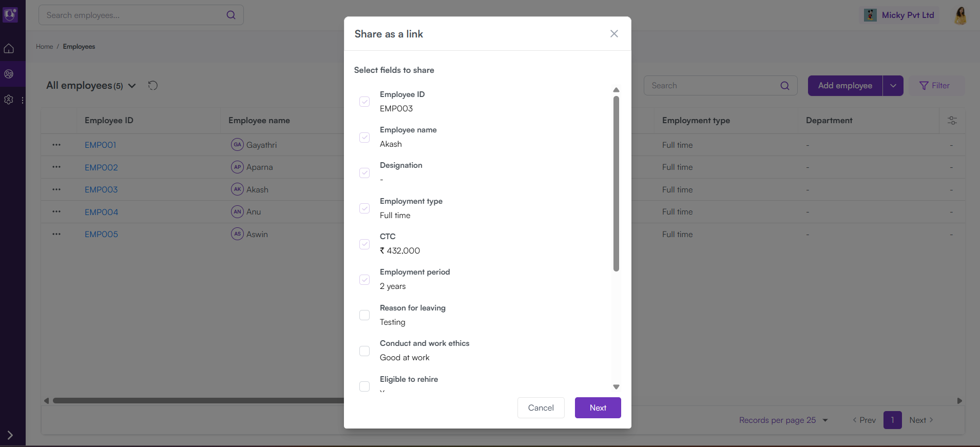The height and width of the screenshot is (447, 980).
Task: Click the dialog vertical scrollbar thumb
Action: click(616, 183)
